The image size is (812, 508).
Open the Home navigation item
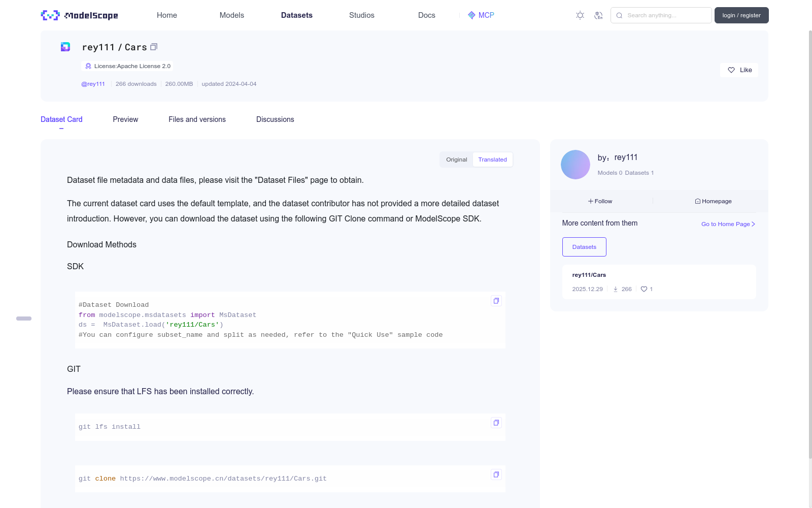click(x=167, y=15)
